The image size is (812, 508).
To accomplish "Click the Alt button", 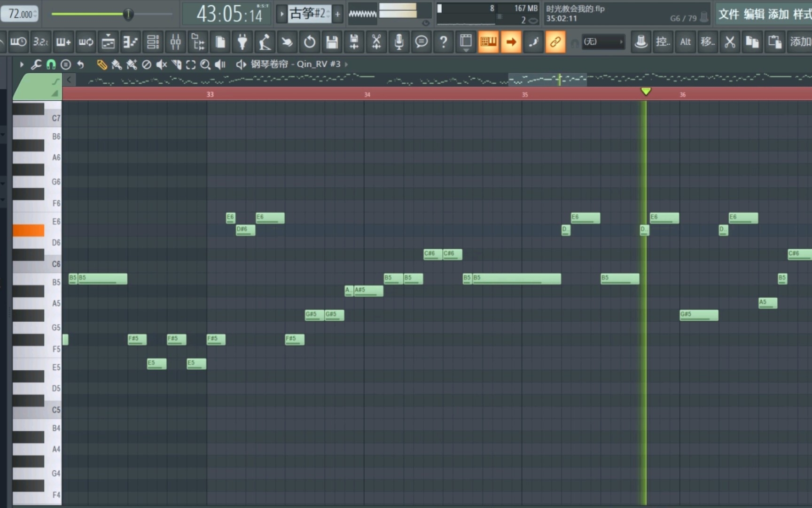I will pyautogui.click(x=686, y=42).
